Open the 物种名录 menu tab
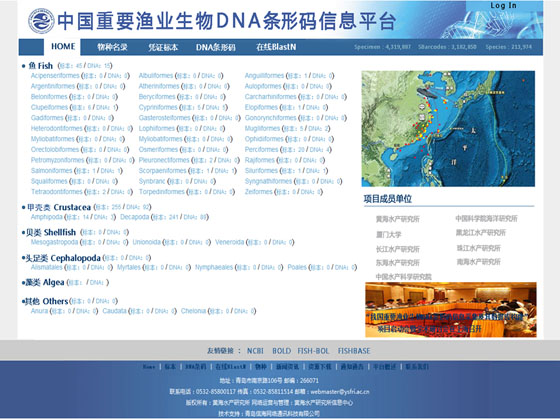The width and height of the screenshot is (560, 419). pyautogui.click(x=112, y=47)
